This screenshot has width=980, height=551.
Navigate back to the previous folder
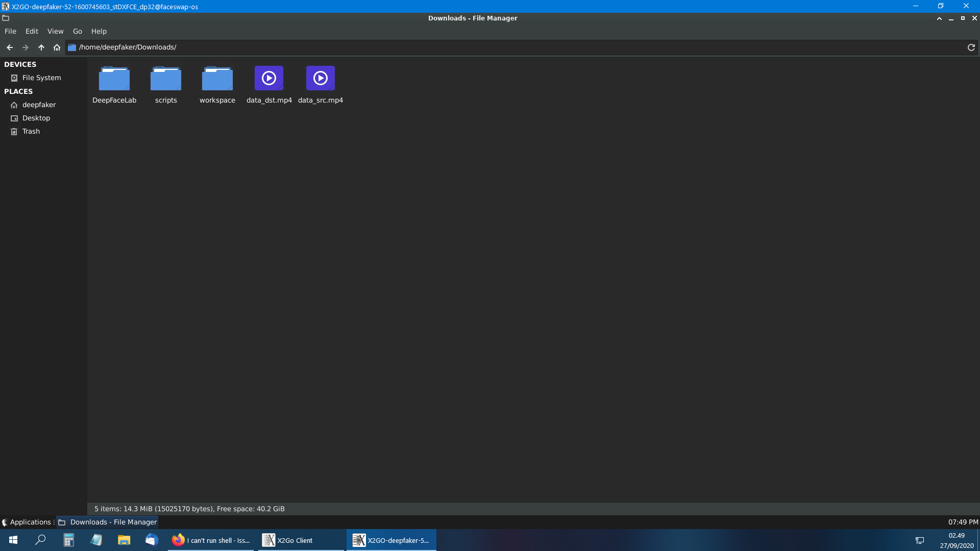pos(10,47)
